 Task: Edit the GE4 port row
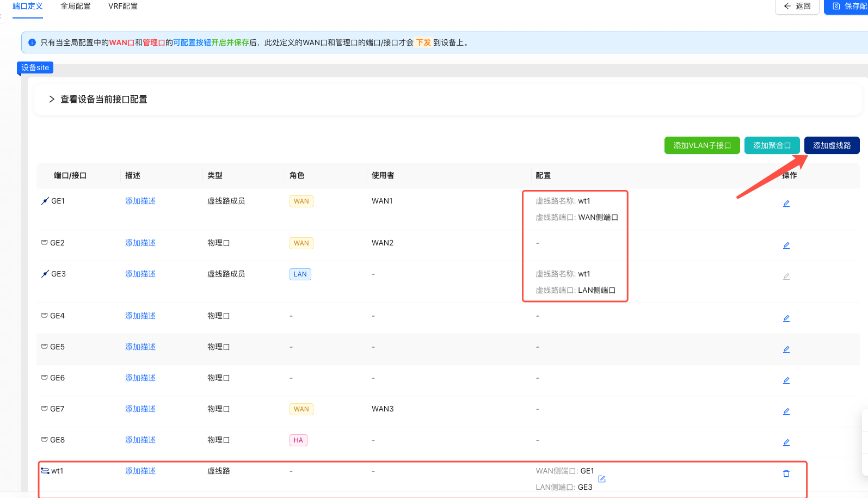tap(786, 318)
